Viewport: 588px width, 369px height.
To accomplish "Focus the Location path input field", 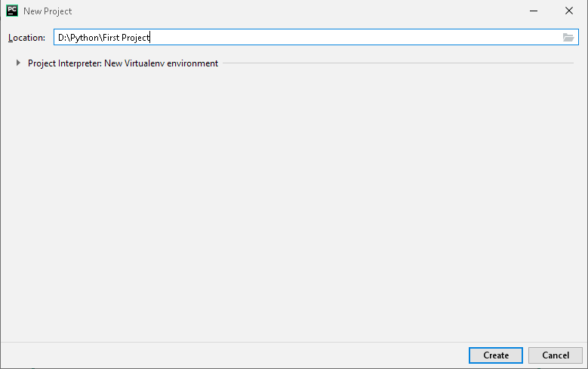I will (316, 37).
